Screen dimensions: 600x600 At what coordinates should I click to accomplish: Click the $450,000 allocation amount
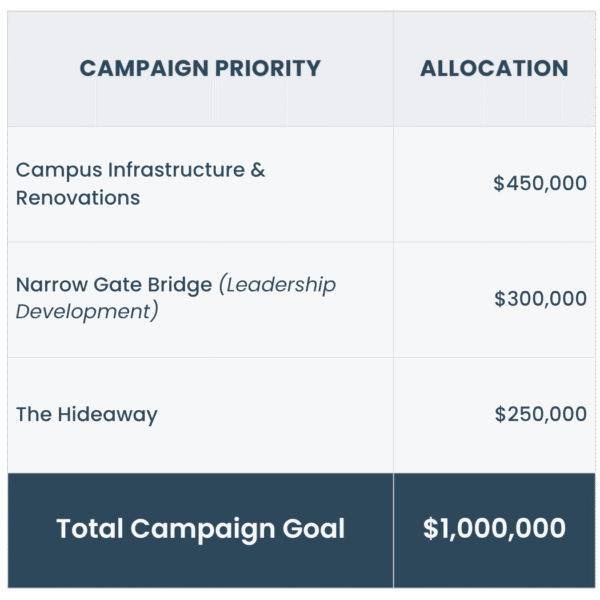540,184
